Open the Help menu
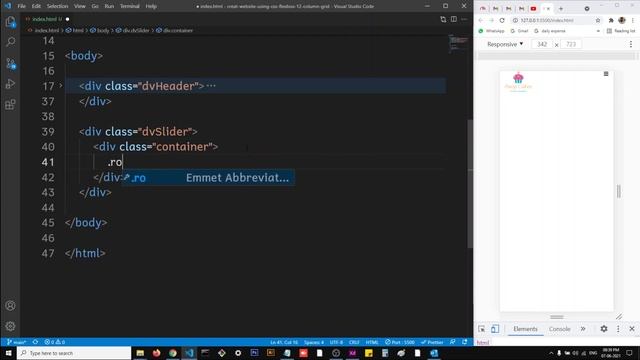Image resolution: width=640 pixels, height=360 pixels. click(x=151, y=6)
